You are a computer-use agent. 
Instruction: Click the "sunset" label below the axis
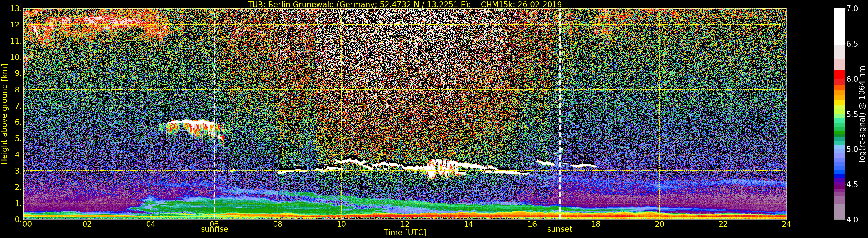click(560, 229)
